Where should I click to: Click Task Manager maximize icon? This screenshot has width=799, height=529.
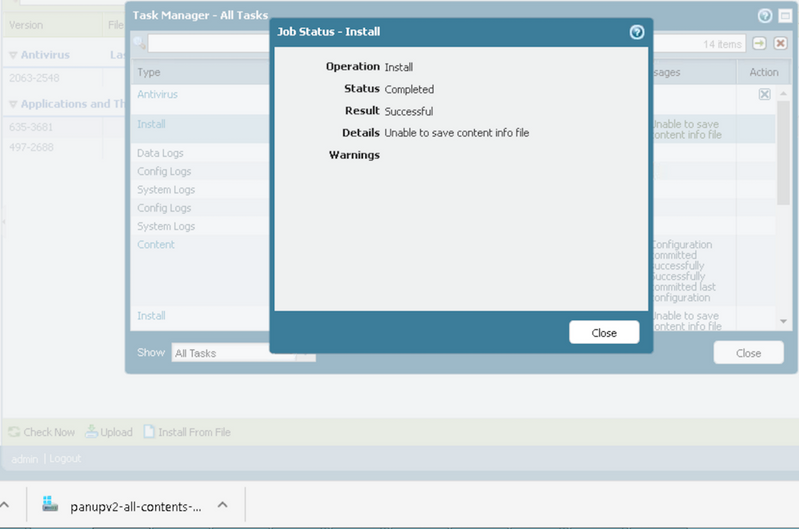785,16
